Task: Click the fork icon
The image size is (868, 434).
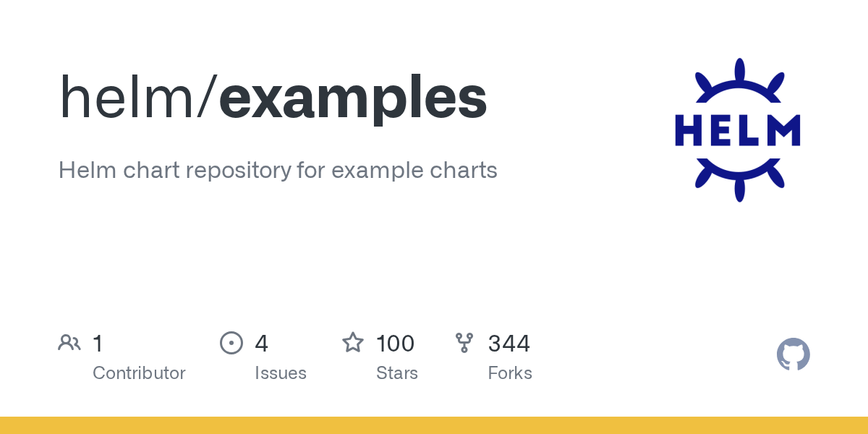Action: 464,343
